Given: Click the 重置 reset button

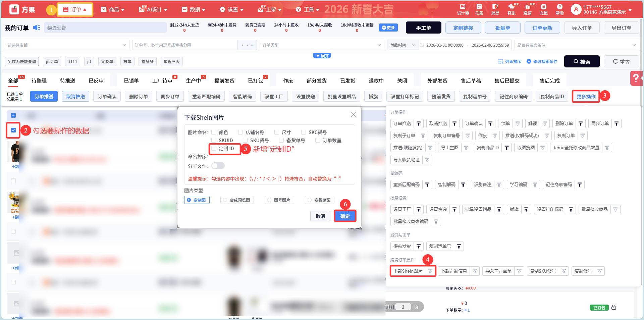Looking at the screenshot, I should [622, 61].
